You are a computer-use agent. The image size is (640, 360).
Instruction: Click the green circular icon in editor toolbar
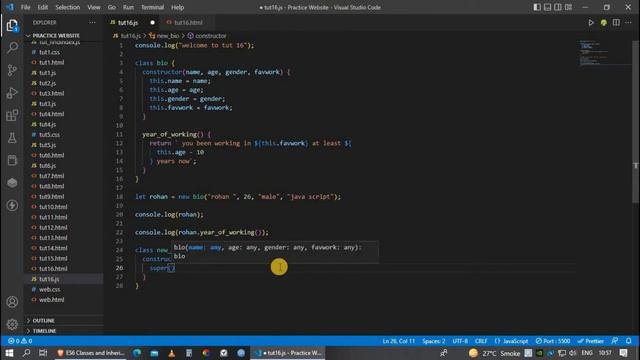[604, 22]
